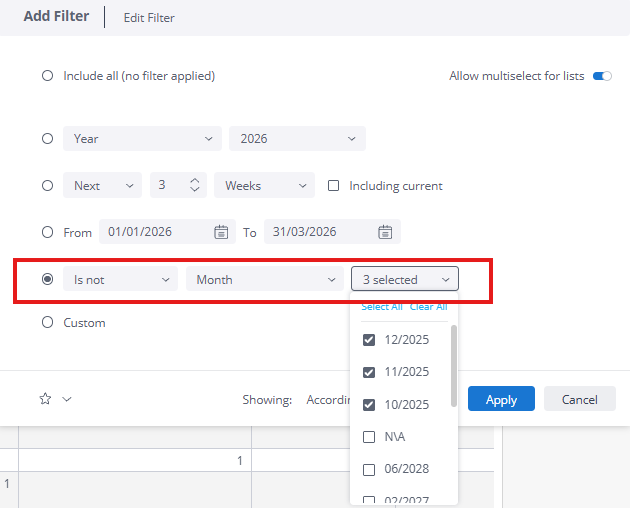
Task: Open the Weeks unit dropdown
Action: [264, 186]
